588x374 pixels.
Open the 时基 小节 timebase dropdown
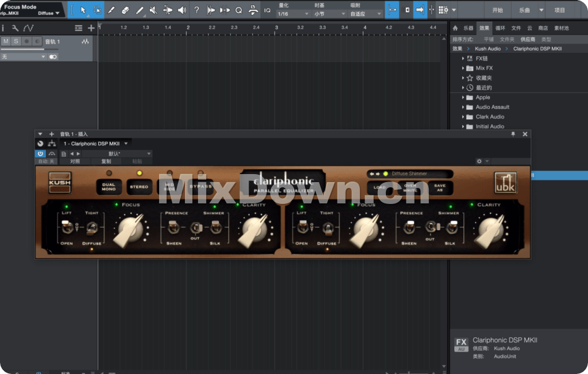click(x=330, y=14)
